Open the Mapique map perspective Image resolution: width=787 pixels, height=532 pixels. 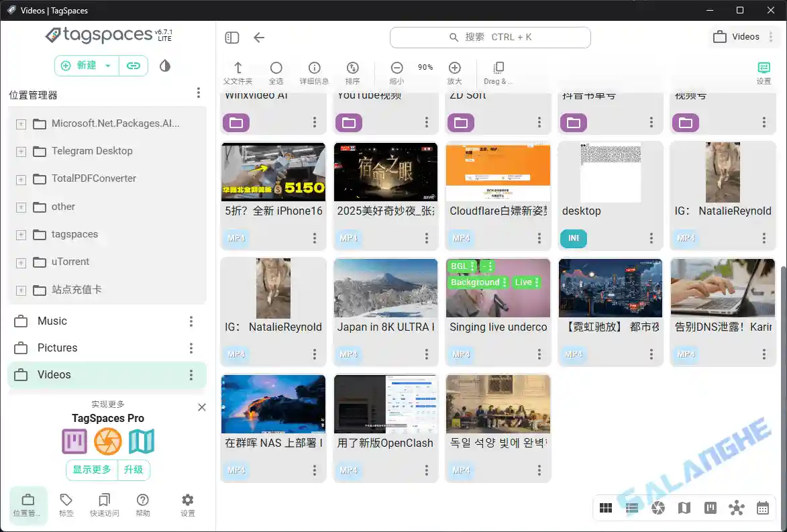pos(684,508)
